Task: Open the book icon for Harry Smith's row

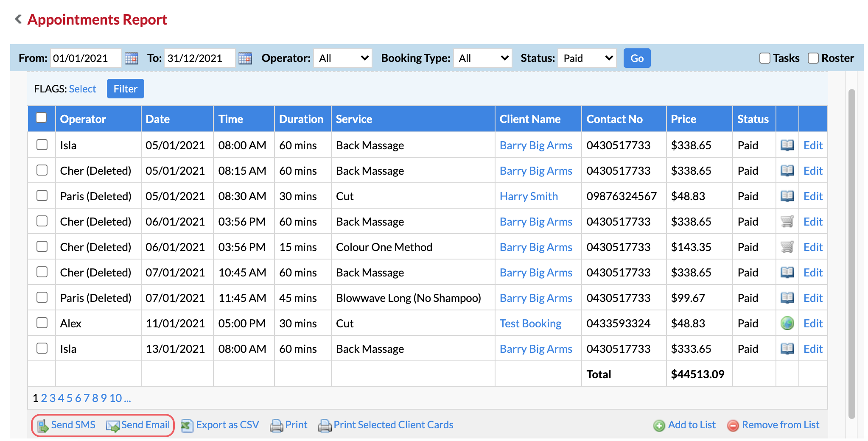Action: point(787,196)
